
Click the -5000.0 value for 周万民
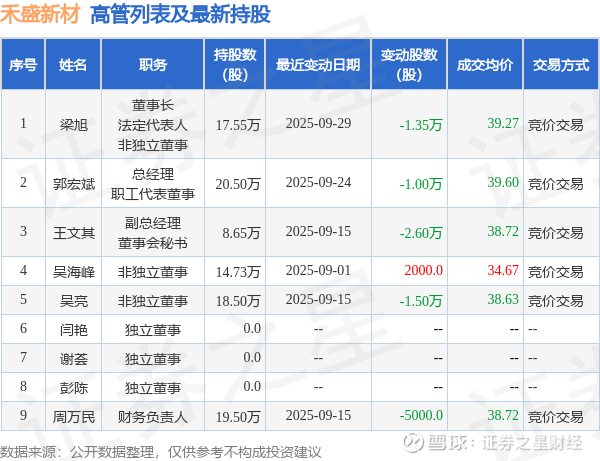click(421, 415)
